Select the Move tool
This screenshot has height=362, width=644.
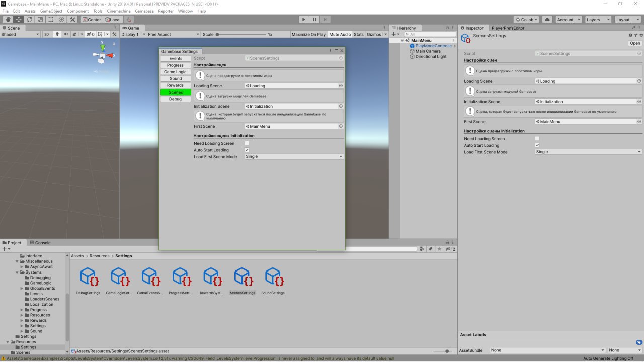pos(19,19)
